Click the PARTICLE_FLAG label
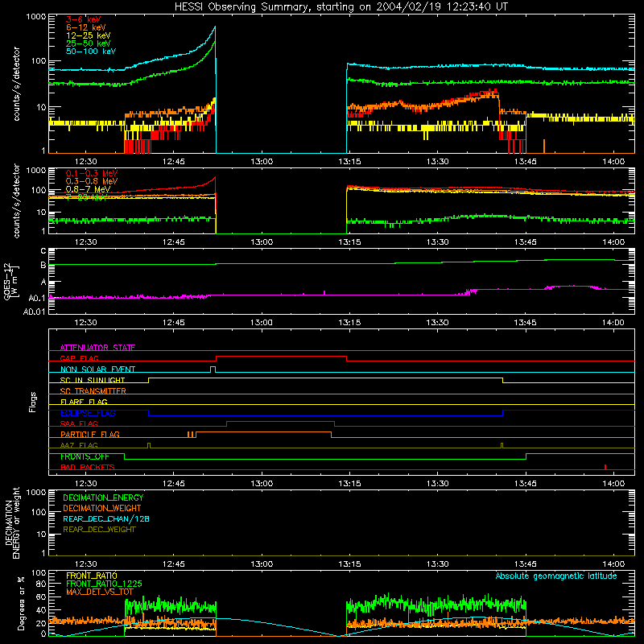The height and width of the screenshot is (644, 644). click(x=90, y=434)
